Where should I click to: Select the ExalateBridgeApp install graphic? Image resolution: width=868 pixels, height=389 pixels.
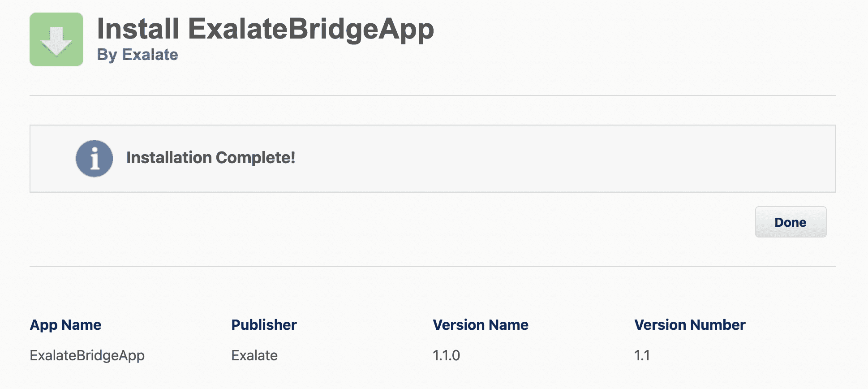coord(56,39)
